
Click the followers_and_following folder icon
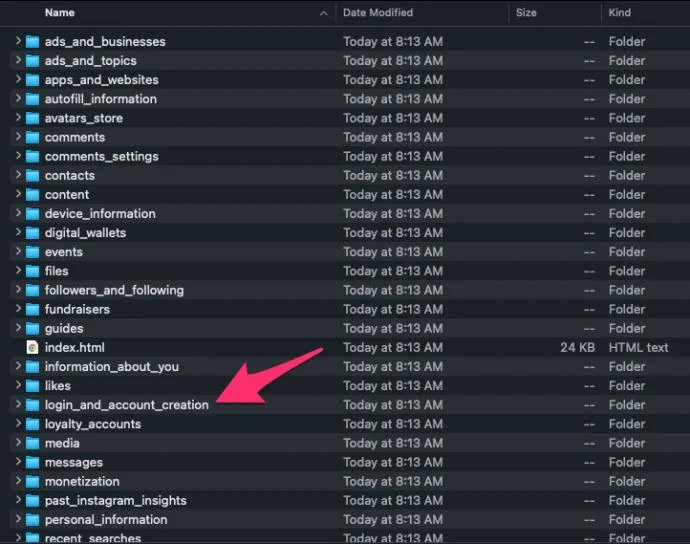tap(33, 290)
